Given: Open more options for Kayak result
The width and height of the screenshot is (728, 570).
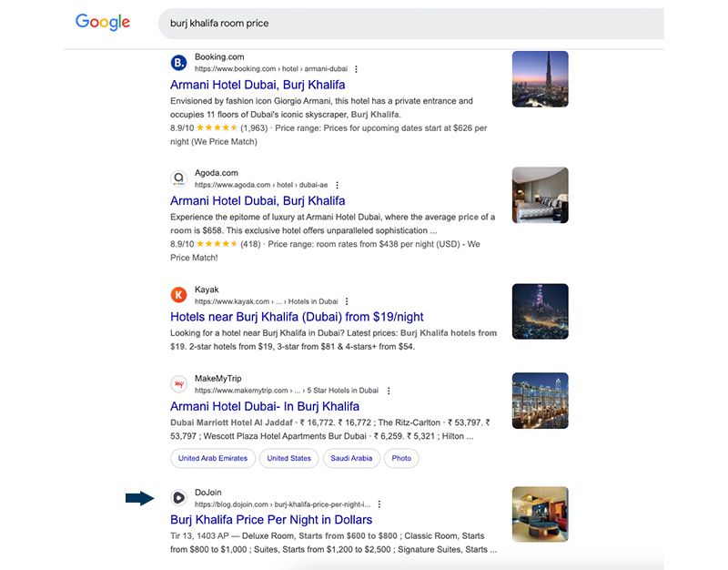Looking at the screenshot, I should click(x=347, y=301).
